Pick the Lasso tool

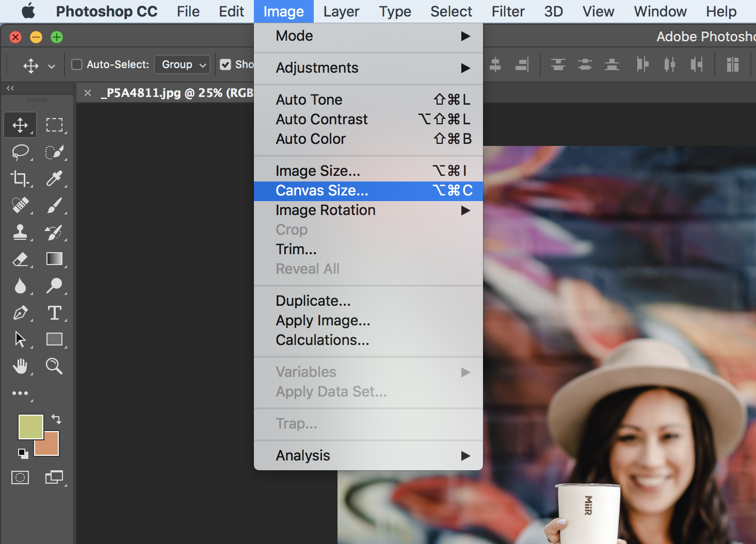point(20,152)
